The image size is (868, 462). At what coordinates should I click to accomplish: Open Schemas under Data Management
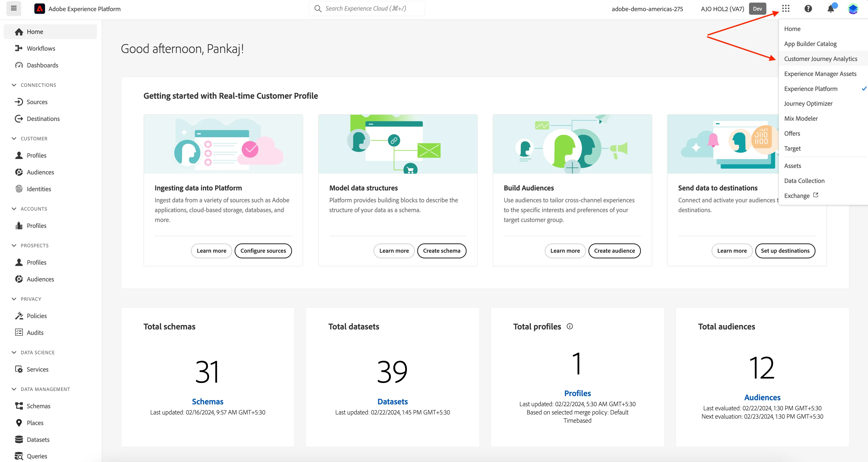[39, 406]
